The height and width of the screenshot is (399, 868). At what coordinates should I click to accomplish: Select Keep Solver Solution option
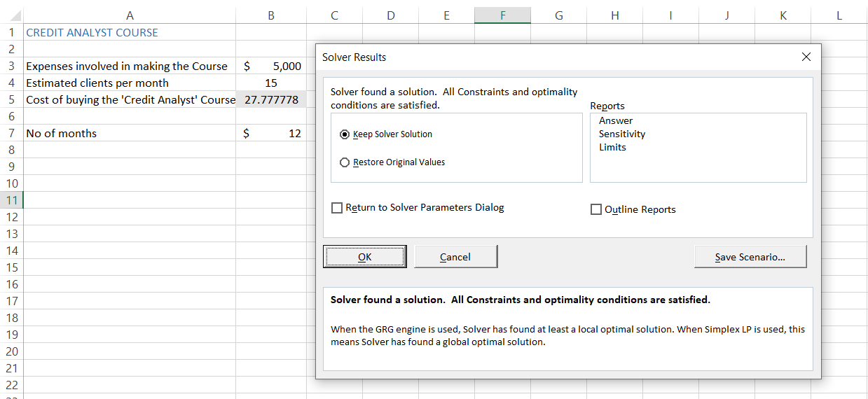345,134
